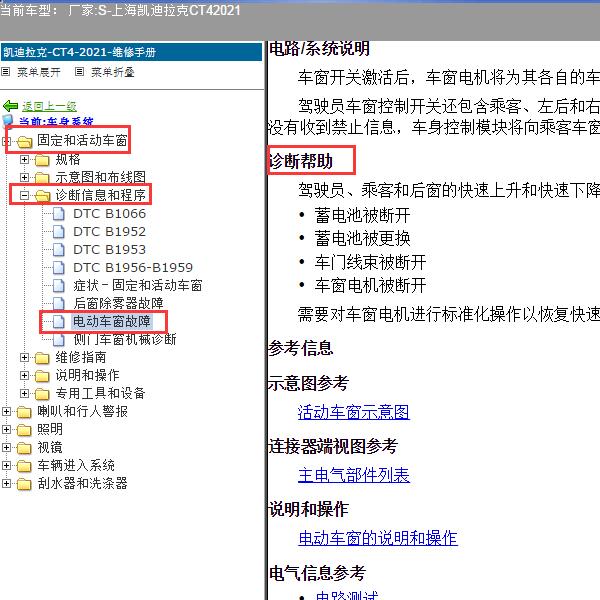The width and height of the screenshot is (600, 600).
Task: Click the 返回上一级 link
Action: tap(49, 106)
